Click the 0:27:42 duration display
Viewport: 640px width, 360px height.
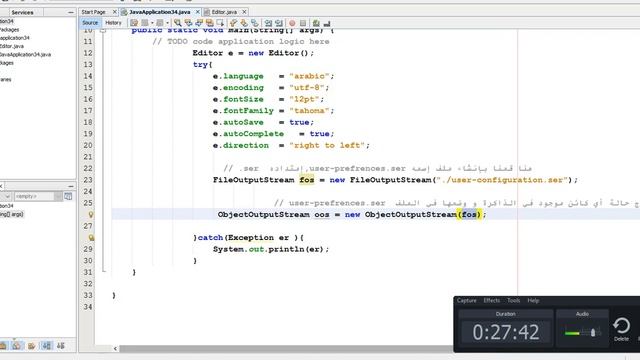(x=506, y=332)
